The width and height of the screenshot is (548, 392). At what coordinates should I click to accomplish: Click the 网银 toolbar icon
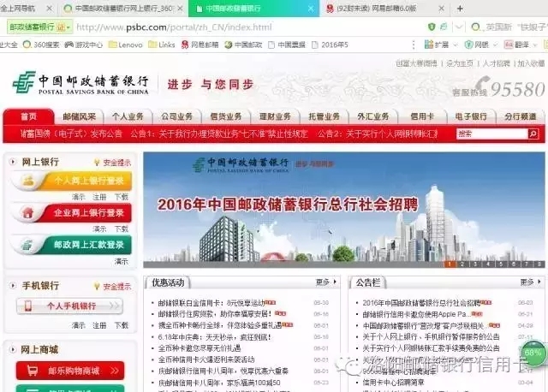tap(476, 45)
